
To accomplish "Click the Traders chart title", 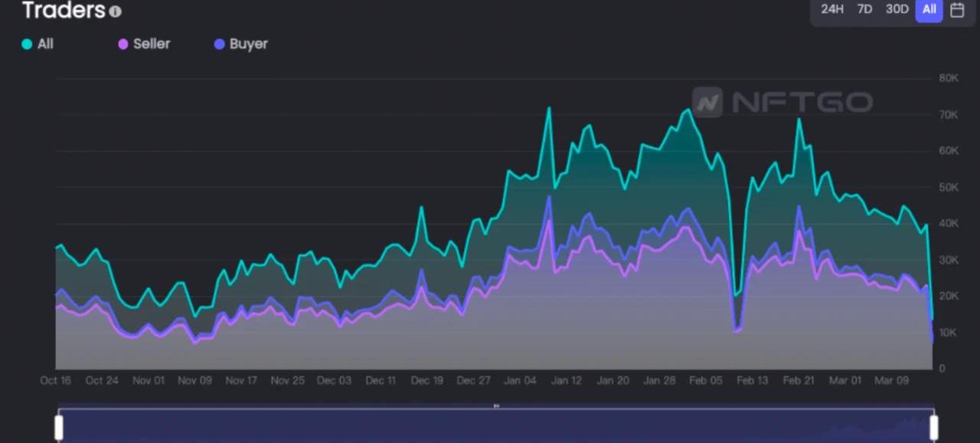I will [x=64, y=11].
